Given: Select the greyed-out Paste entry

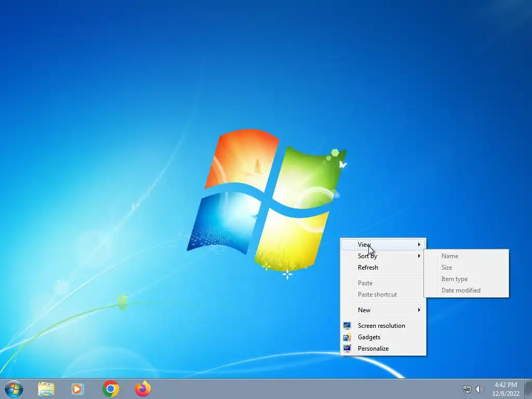Looking at the screenshot, I should (x=383, y=283).
